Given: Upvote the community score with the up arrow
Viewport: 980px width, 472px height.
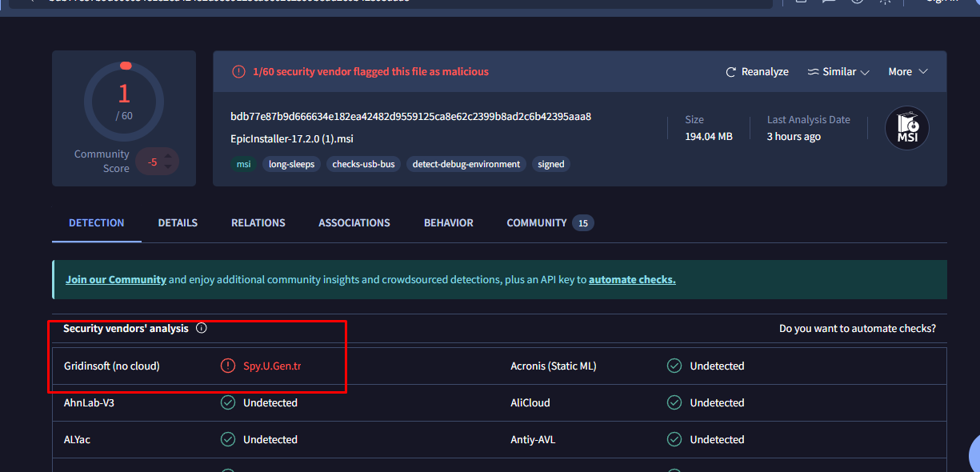Looking at the screenshot, I should coord(168,155).
